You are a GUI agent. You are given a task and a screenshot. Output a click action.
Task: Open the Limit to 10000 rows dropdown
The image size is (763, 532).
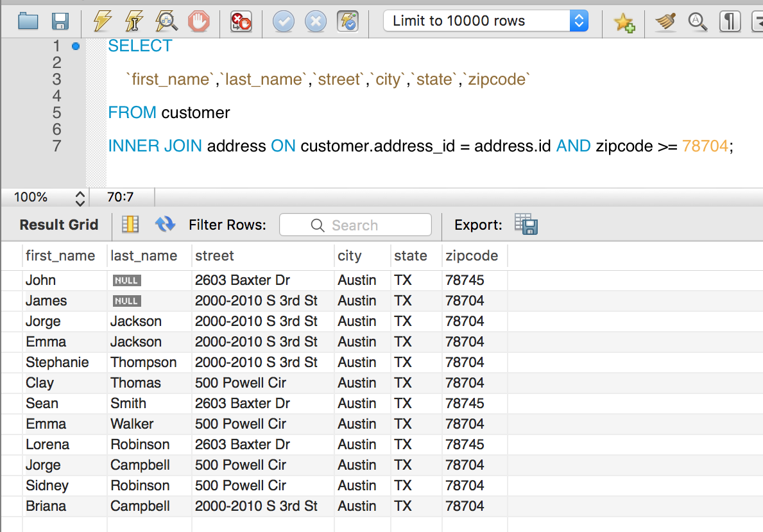(486, 21)
